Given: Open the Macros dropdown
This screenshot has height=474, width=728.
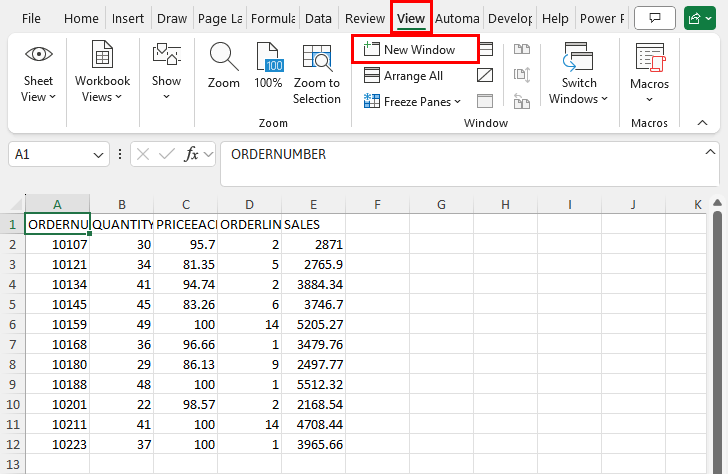Looking at the screenshot, I should tap(650, 73).
